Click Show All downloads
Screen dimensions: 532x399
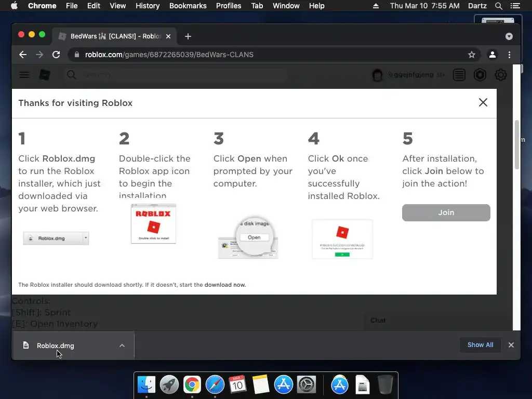(x=481, y=345)
